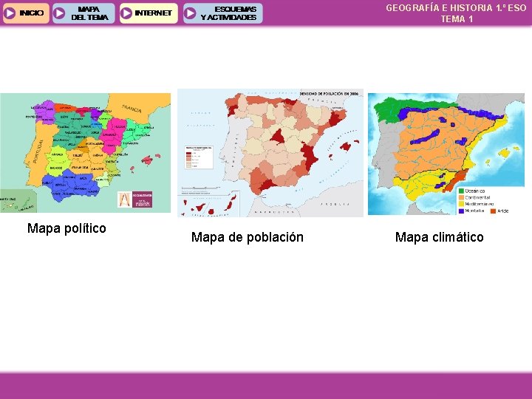Image resolution: width=532 pixels, height=399 pixels.
Task: Click 'DENSIDAD DE POBLACIÓN EN 2006' map title
Action: click(329, 93)
